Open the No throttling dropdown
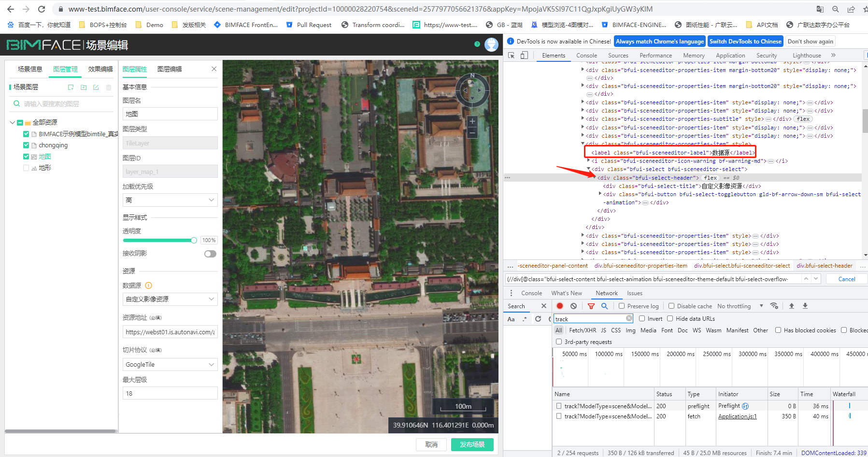The height and width of the screenshot is (457, 868). click(740, 306)
